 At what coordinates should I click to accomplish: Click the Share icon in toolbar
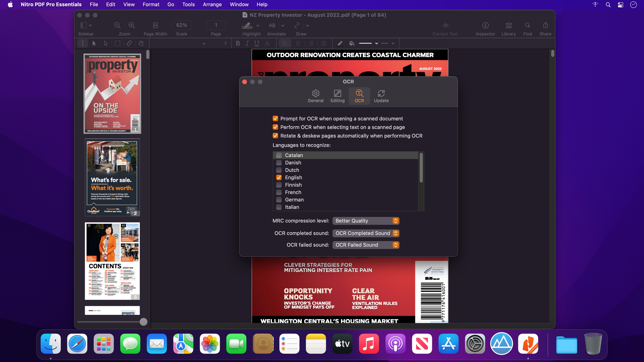coord(545,25)
